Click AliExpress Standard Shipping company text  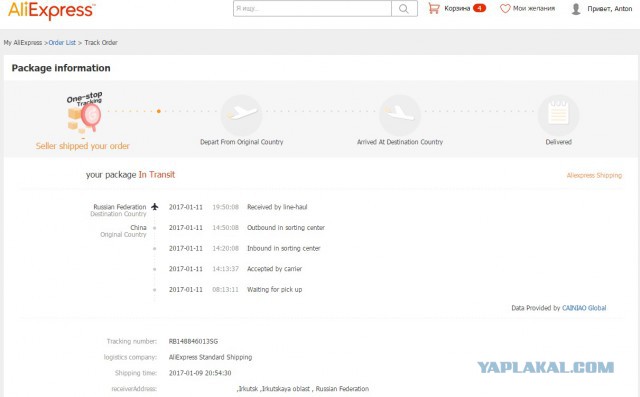(x=210, y=357)
